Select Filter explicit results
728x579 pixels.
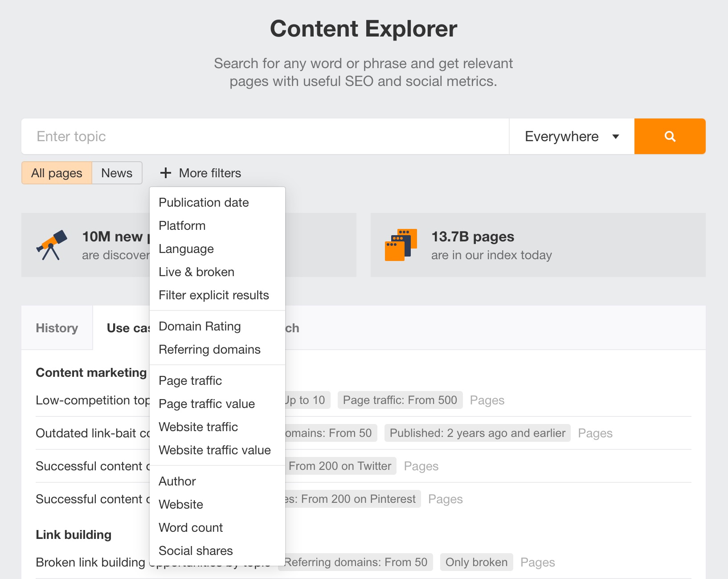point(213,295)
